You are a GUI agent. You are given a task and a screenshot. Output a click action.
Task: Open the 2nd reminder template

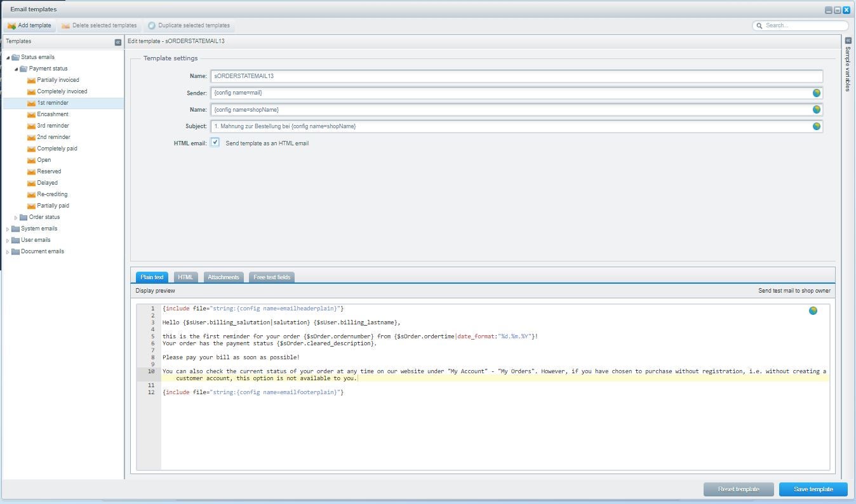[53, 137]
